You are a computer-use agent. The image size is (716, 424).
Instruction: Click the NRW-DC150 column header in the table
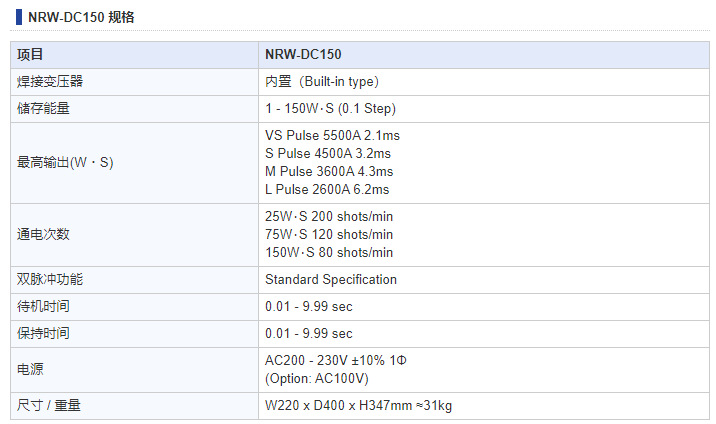(x=303, y=55)
